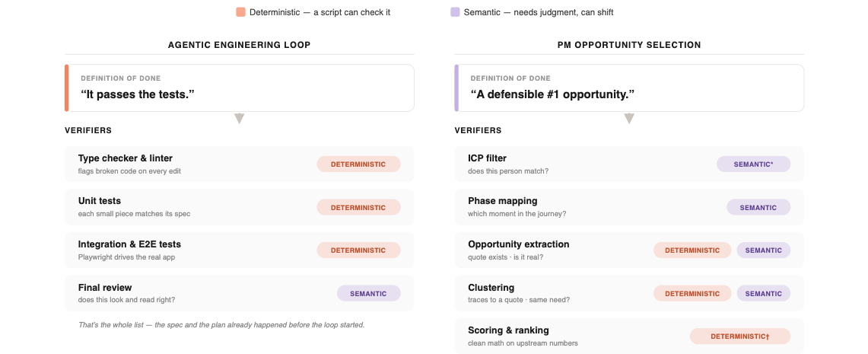The width and height of the screenshot is (868, 354).
Task: Select the Type checker & linter row
Action: tap(239, 164)
